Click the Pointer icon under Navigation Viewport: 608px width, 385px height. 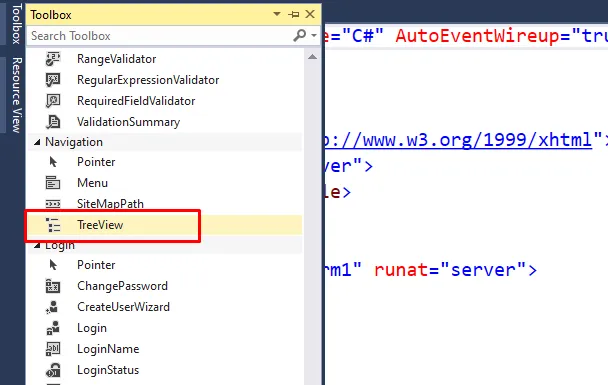coord(53,162)
